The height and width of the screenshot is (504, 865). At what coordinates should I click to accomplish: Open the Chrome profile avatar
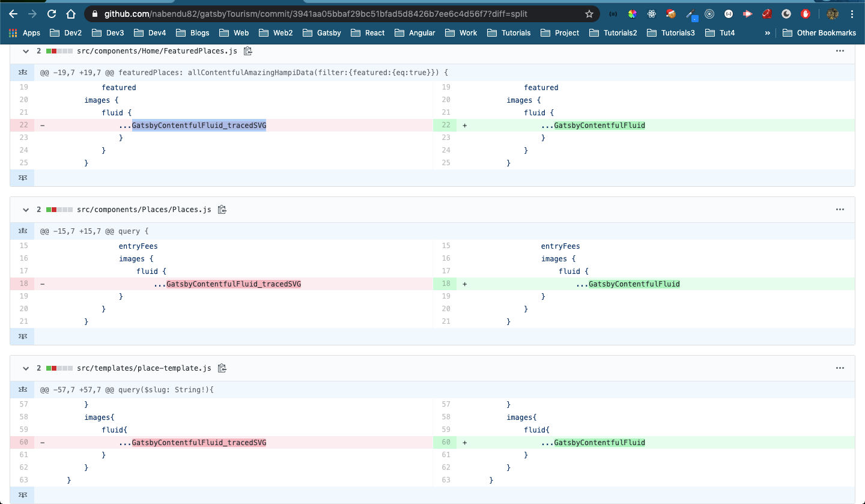pyautogui.click(x=832, y=14)
